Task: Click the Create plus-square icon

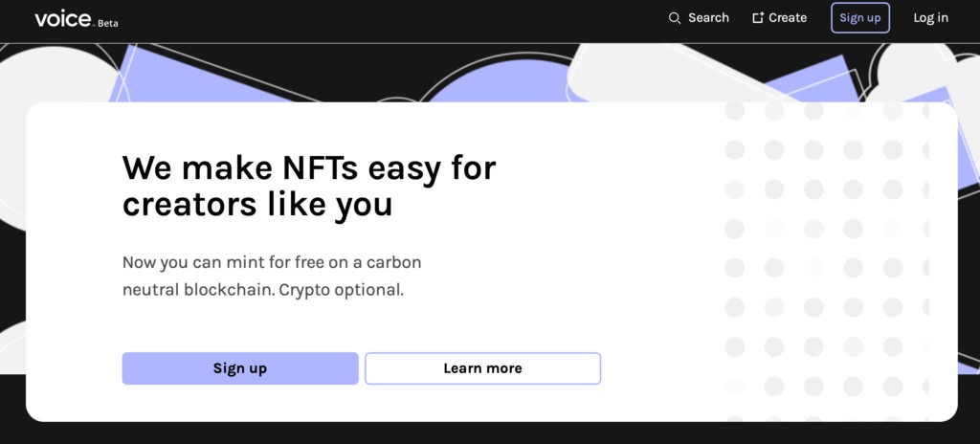Action: 758,18
